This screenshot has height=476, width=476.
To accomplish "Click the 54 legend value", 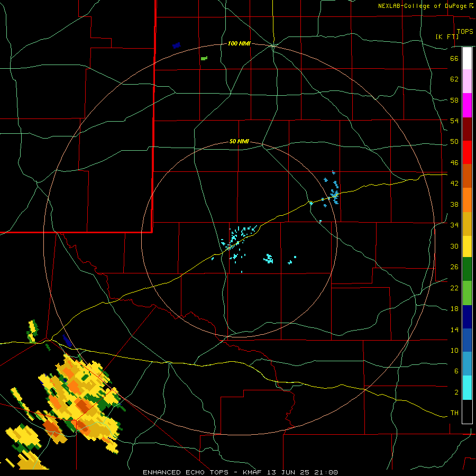I will tap(454, 121).
